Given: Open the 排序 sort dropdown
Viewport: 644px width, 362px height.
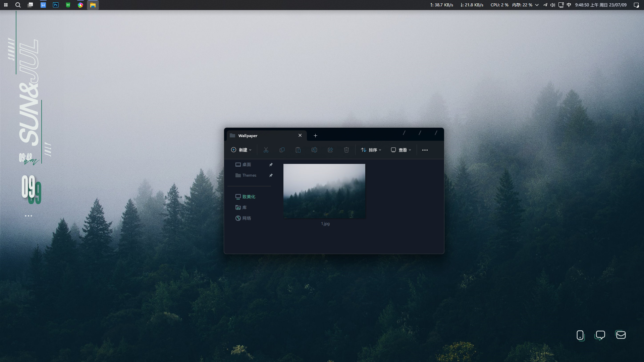Looking at the screenshot, I should pyautogui.click(x=371, y=150).
